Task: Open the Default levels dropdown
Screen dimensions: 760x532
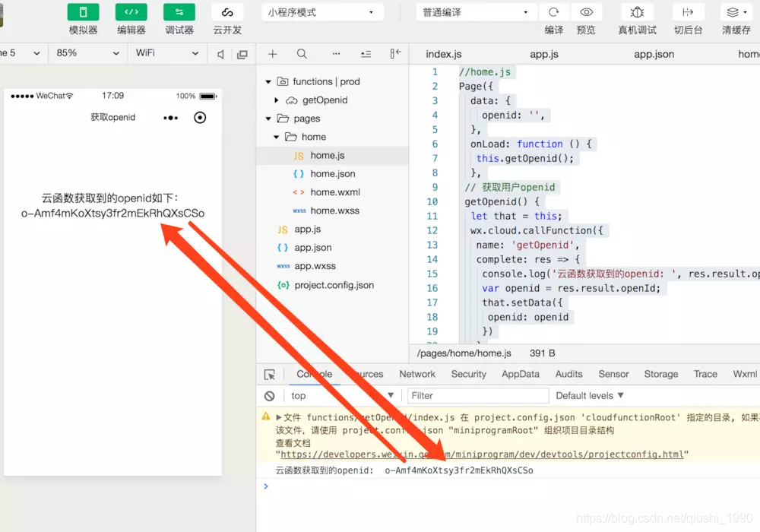Action: 590,396
